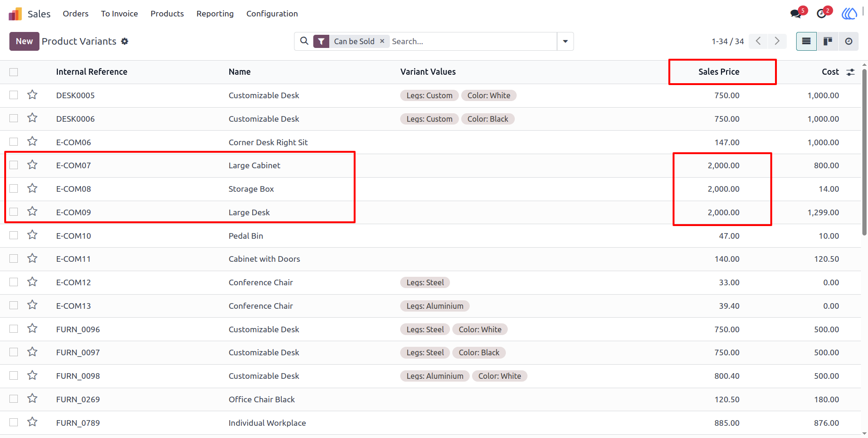Switch to kanban view

point(828,41)
